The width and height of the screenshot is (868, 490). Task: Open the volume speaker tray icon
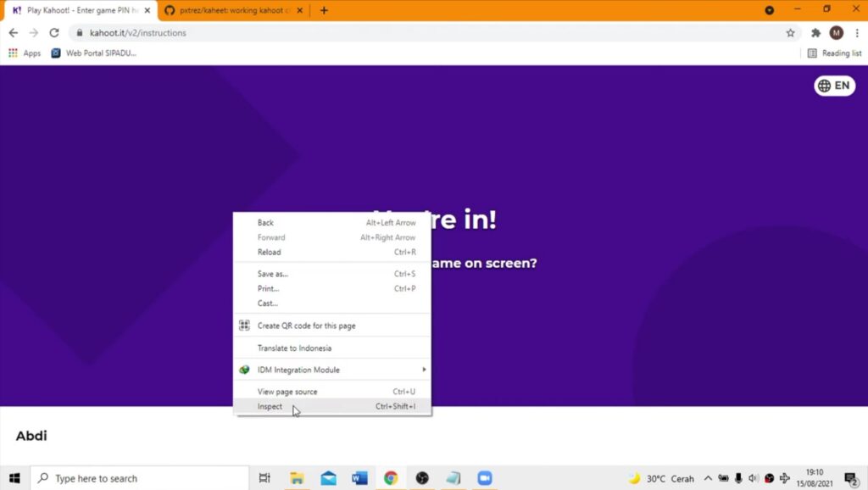coord(754,478)
